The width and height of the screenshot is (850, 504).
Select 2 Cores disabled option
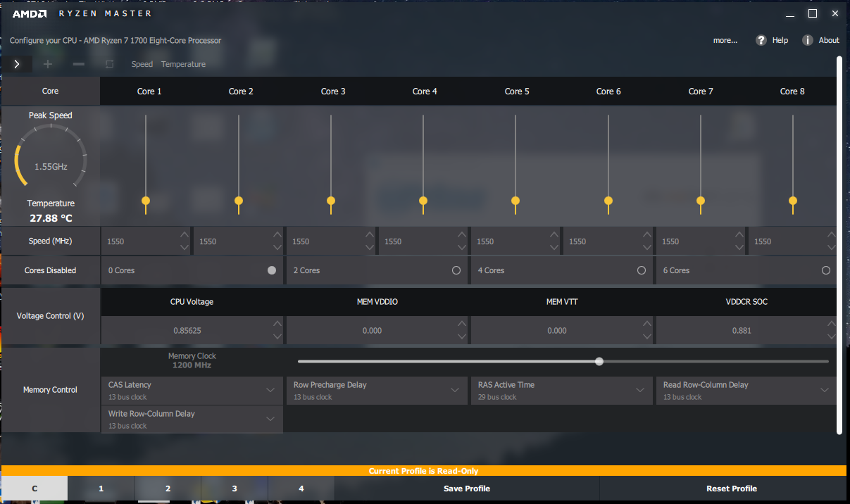point(456,270)
